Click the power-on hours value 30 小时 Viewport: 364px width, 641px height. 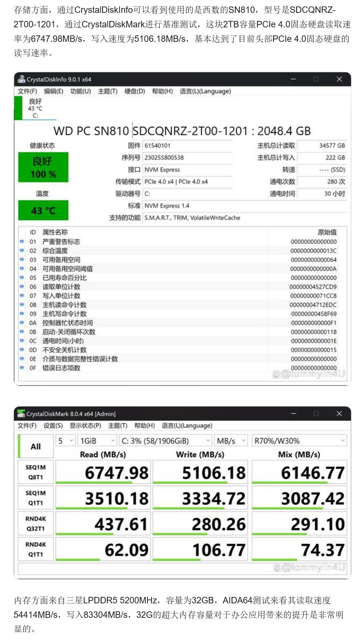(322, 193)
